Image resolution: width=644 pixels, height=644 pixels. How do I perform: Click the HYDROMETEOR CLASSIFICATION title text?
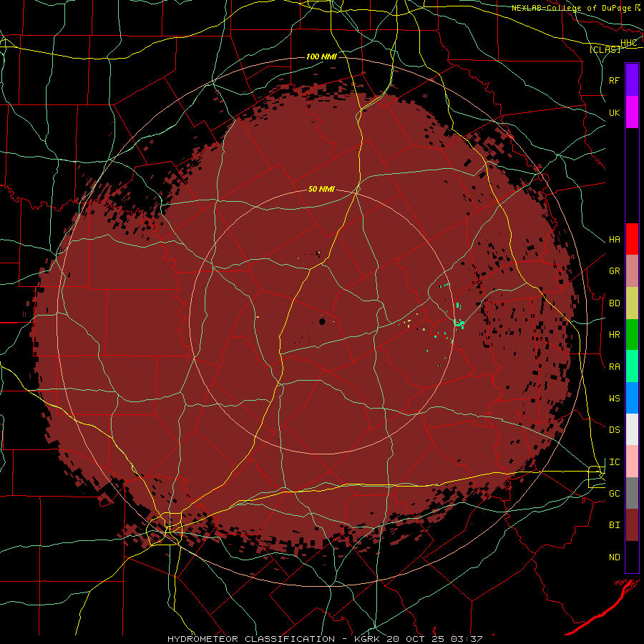250,639
